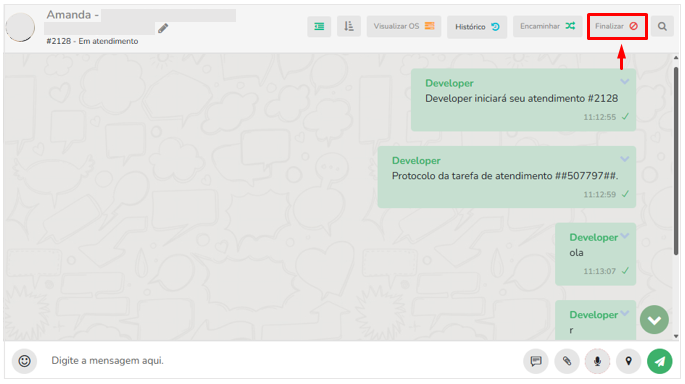Screen dimensions: 685x384
Task: Click the sort order icon button
Action: click(x=349, y=27)
